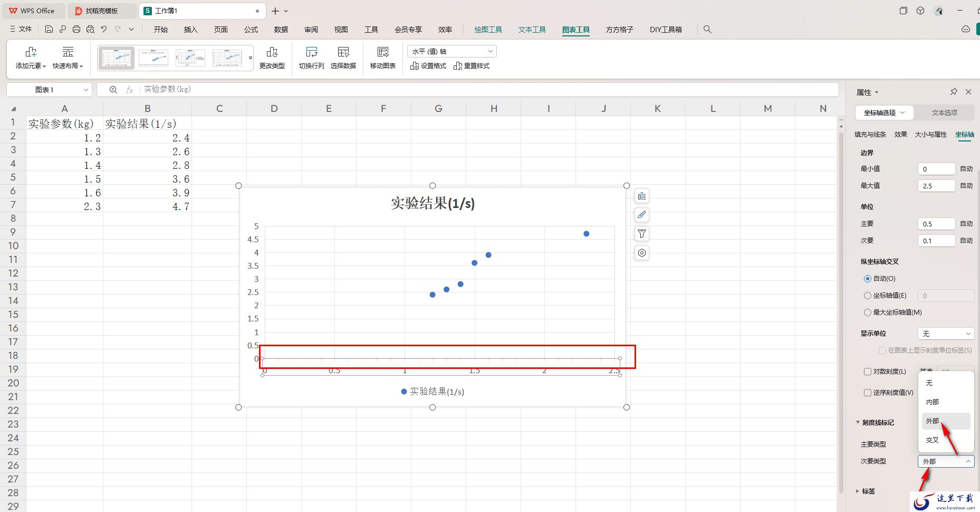Open Print Preview icon

tap(90, 30)
